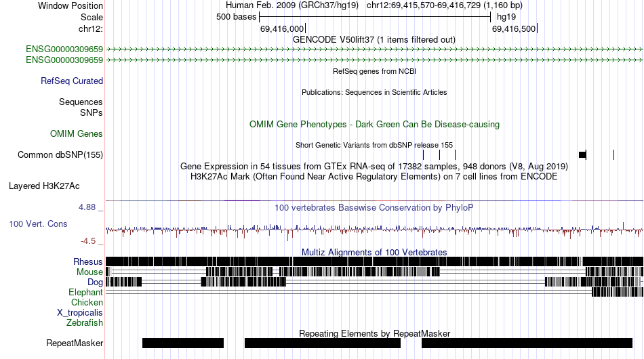Select the Rhesus alignment label
The height and width of the screenshot is (359, 644).
pos(88,261)
